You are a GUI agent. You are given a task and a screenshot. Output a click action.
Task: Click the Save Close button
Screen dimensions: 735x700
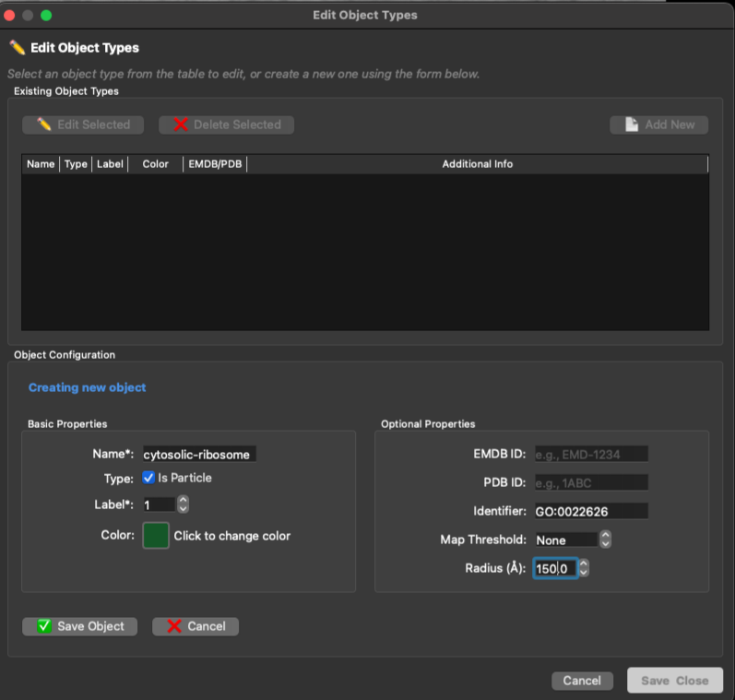674,681
